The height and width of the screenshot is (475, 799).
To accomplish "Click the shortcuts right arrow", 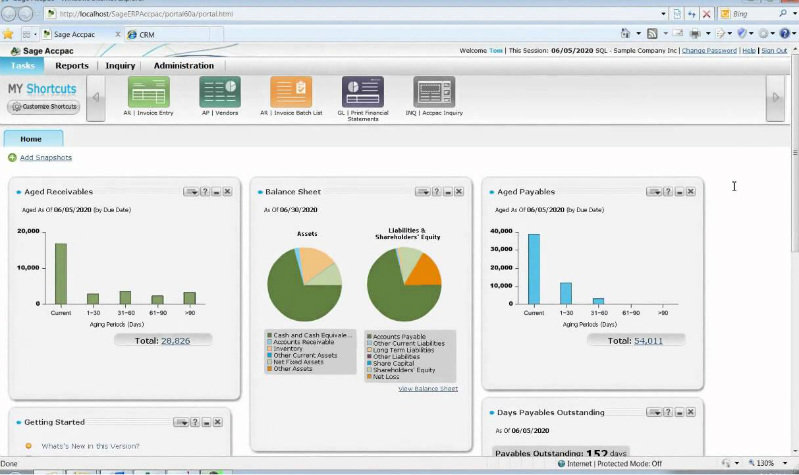I will point(776,98).
